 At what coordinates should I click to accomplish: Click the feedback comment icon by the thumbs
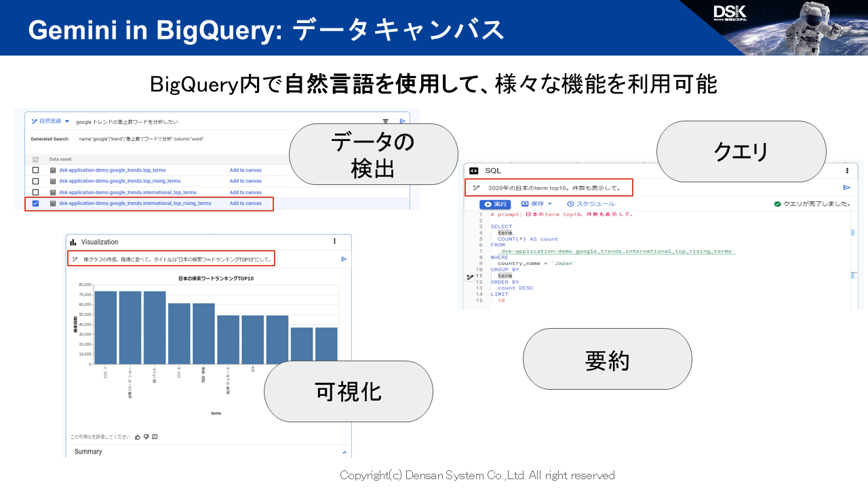pos(155,437)
